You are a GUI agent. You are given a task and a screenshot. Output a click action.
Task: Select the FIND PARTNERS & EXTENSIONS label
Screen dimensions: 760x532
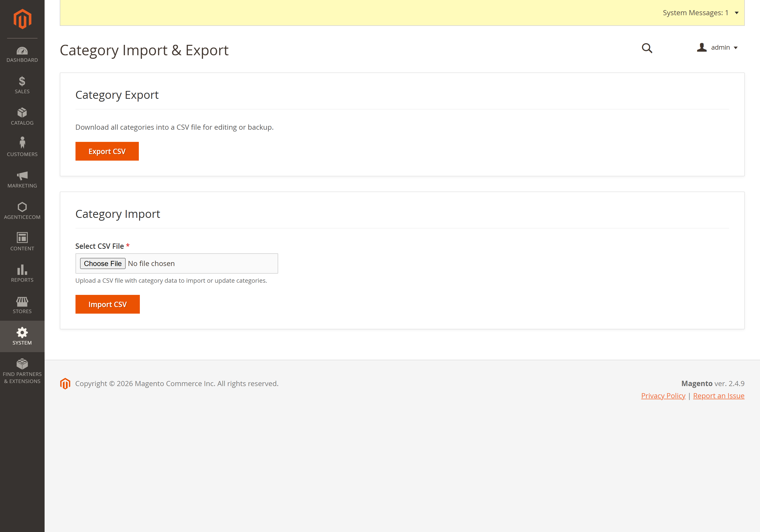point(22,378)
